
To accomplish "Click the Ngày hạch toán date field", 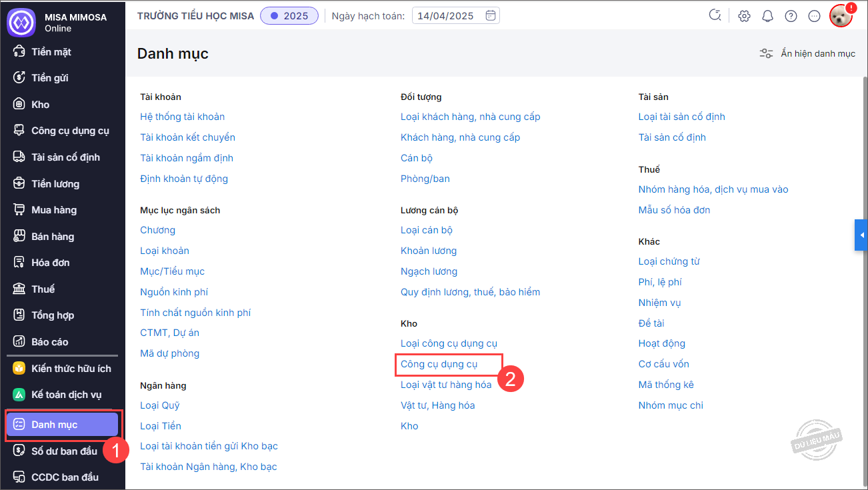I will (x=447, y=16).
